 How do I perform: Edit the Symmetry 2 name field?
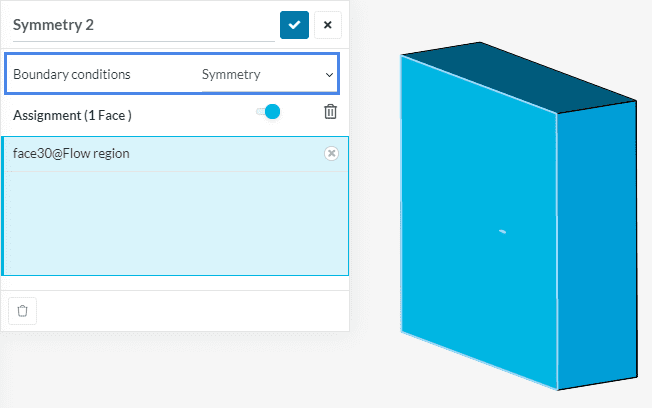point(140,25)
